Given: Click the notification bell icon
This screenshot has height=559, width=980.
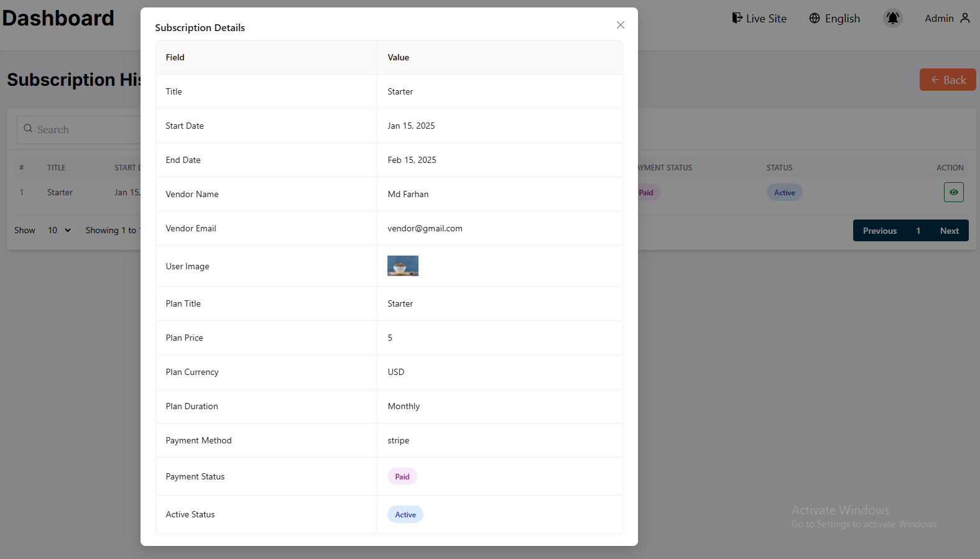Looking at the screenshot, I should (892, 18).
